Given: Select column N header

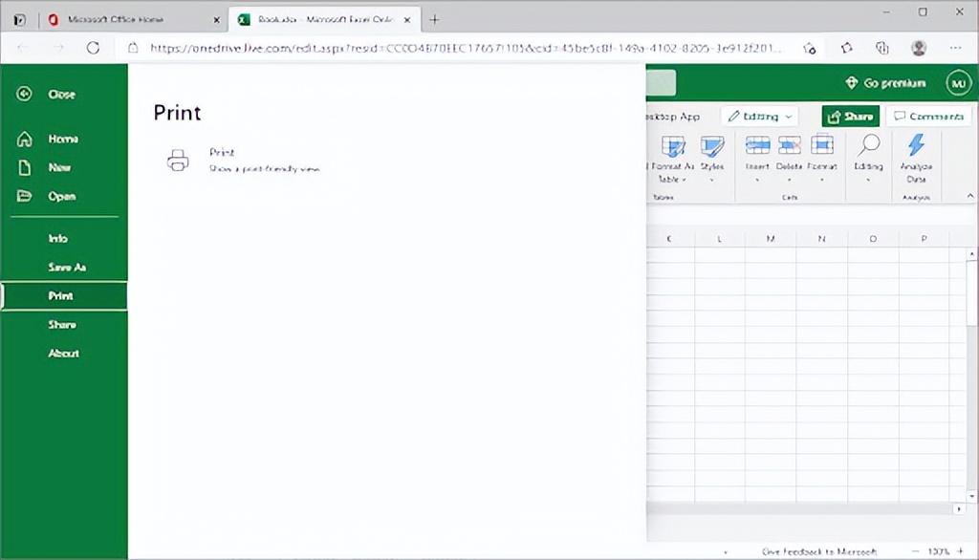Looking at the screenshot, I should [821, 239].
